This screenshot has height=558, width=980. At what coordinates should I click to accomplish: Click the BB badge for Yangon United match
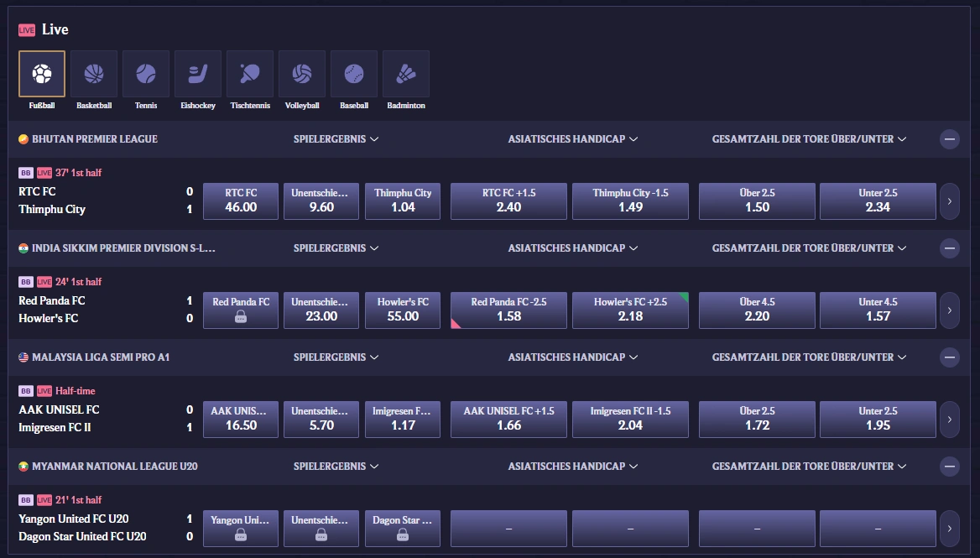[26, 500]
